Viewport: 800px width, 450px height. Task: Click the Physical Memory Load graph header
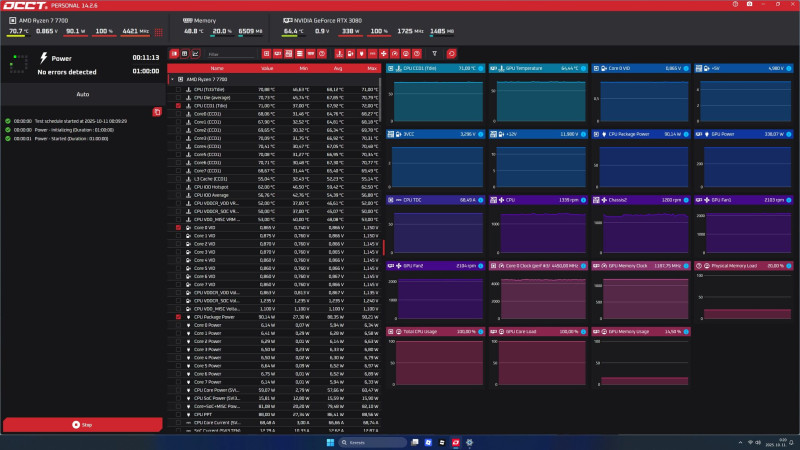tap(744, 266)
